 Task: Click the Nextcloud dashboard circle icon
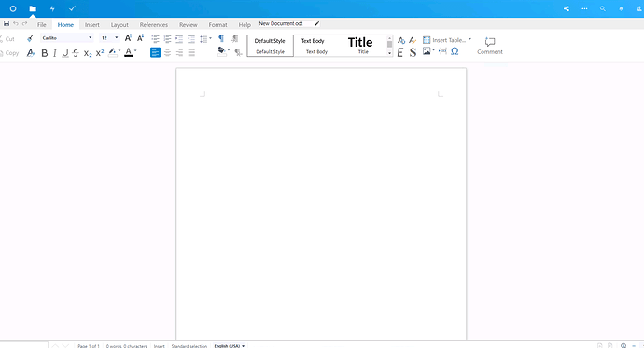(13, 8)
